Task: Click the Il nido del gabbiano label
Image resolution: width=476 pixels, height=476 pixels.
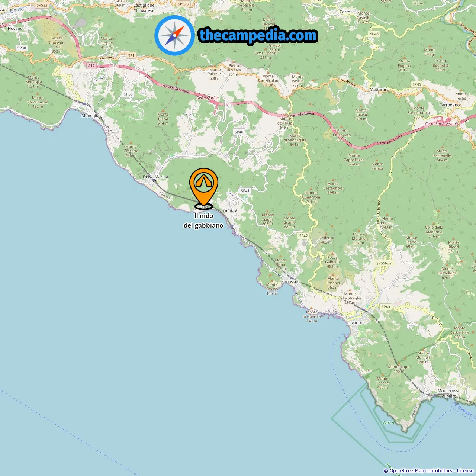Action: tap(203, 221)
